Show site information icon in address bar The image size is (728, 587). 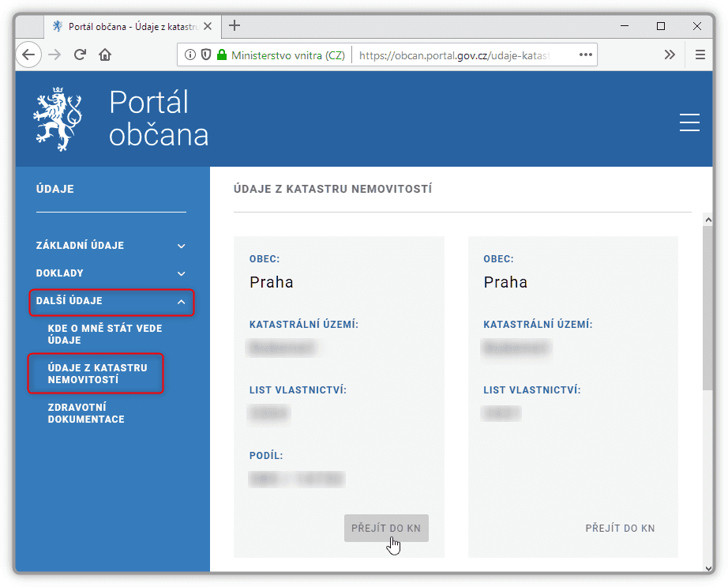(x=190, y=55)
